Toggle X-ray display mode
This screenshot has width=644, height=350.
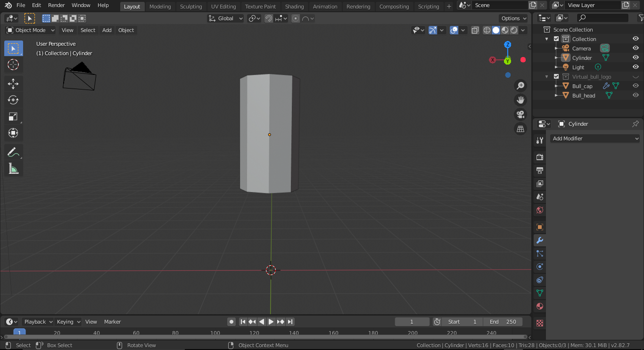pos(475,30)
